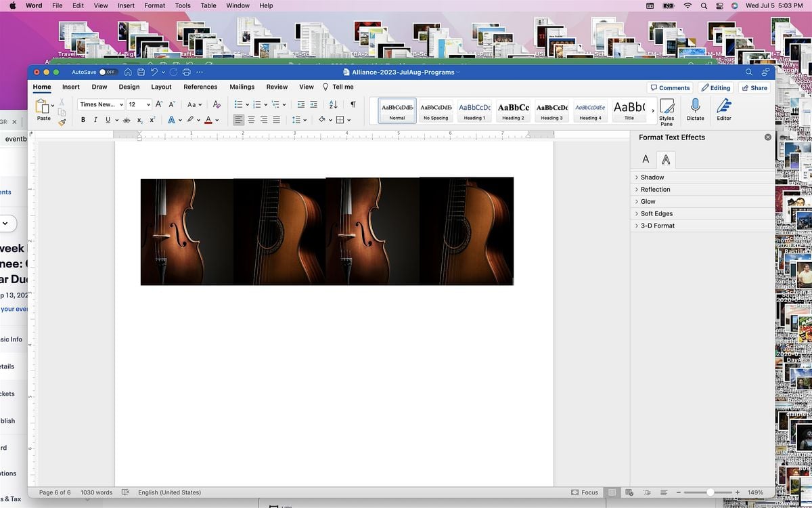Apply the No Spacing style
Screen dimensions: 812x508
point(436,111)
